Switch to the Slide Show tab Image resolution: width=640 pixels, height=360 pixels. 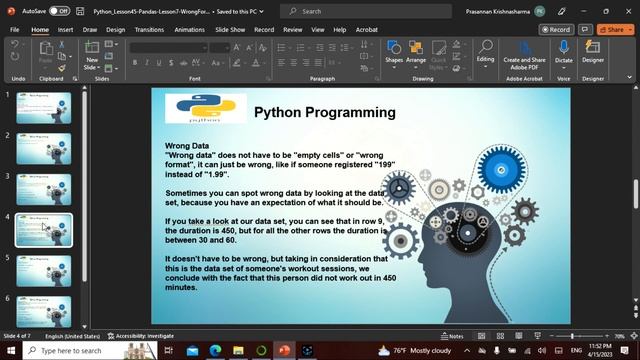230,30
